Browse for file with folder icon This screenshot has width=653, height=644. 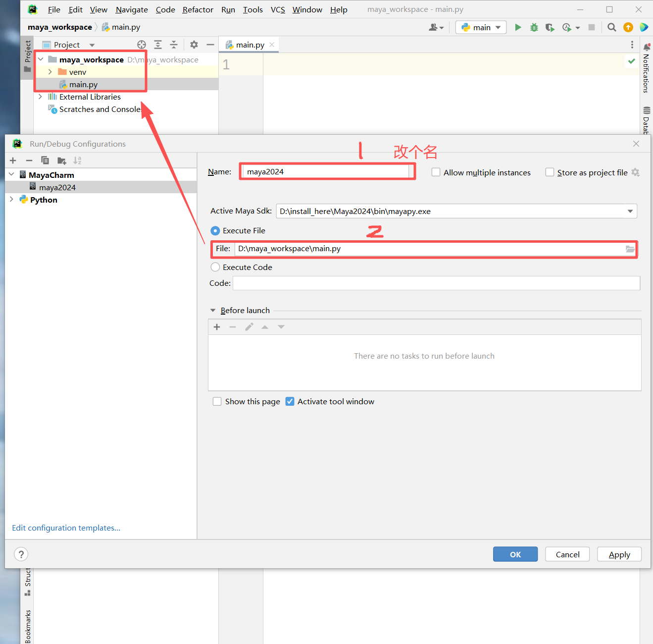(630, 249)
